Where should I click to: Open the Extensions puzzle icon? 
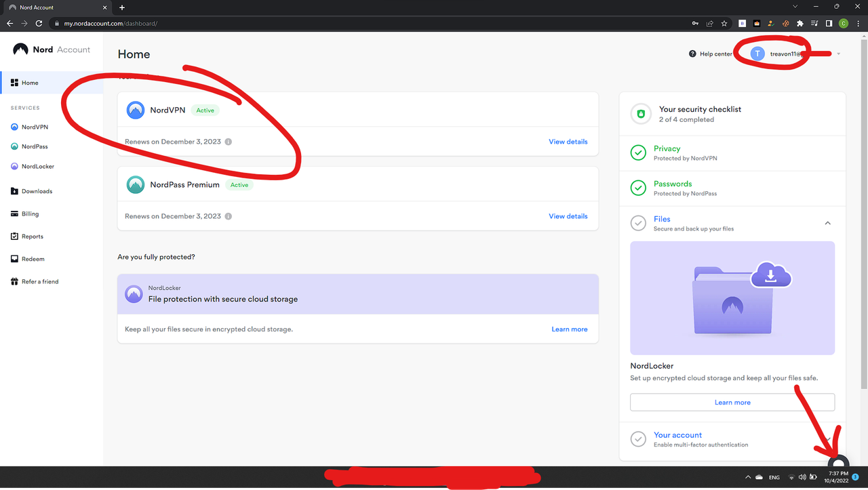800,23
